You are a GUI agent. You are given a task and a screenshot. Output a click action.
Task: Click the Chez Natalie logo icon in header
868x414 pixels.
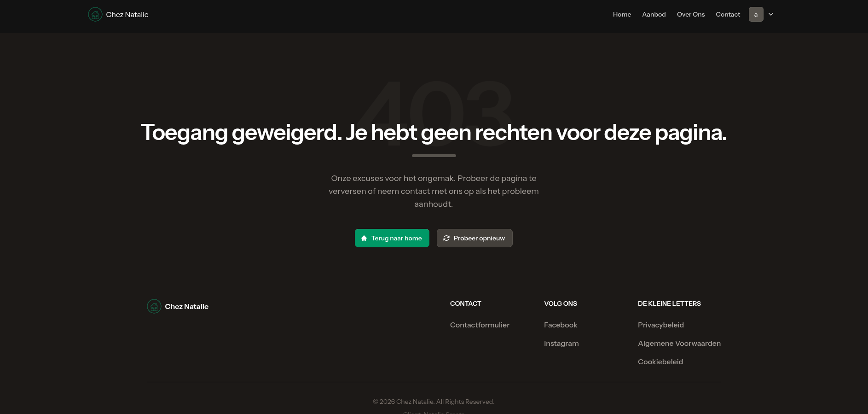pyautogui.click(x=95, y=14)
